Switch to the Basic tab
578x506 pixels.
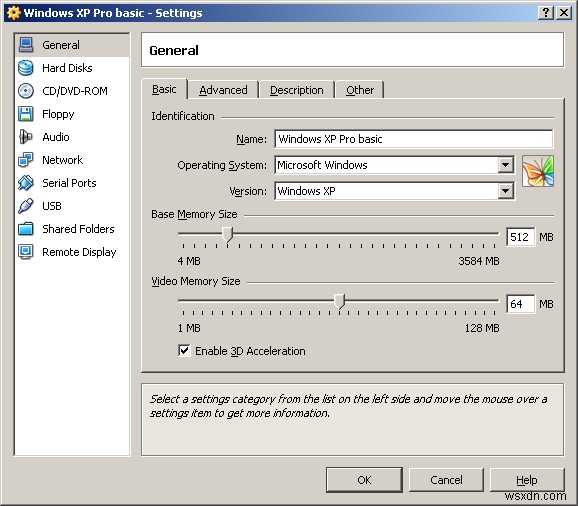click(x=164, y=89)
